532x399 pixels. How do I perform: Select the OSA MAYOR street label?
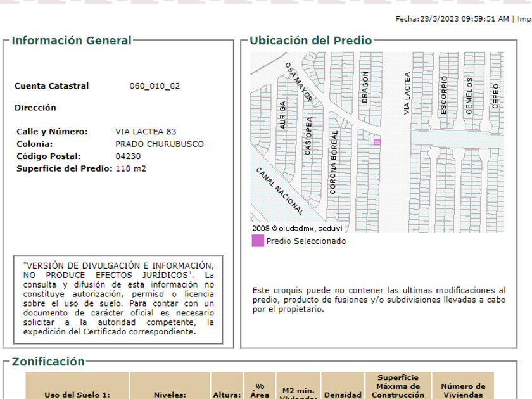click(x=298, y=82)
